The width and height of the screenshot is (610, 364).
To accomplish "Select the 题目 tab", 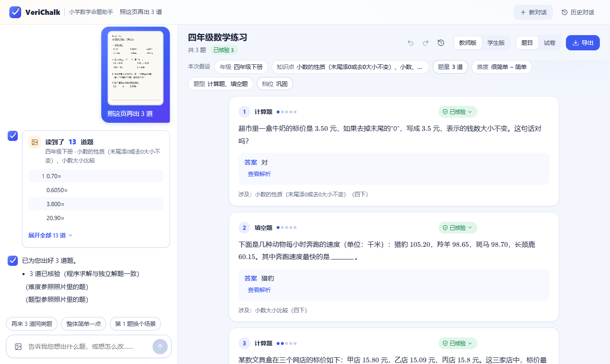I will 527,43.
